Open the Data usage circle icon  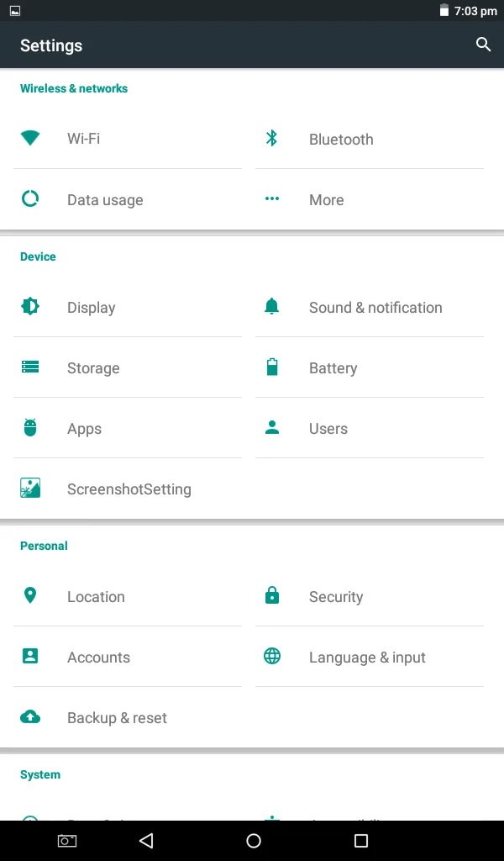coord(30,198)
